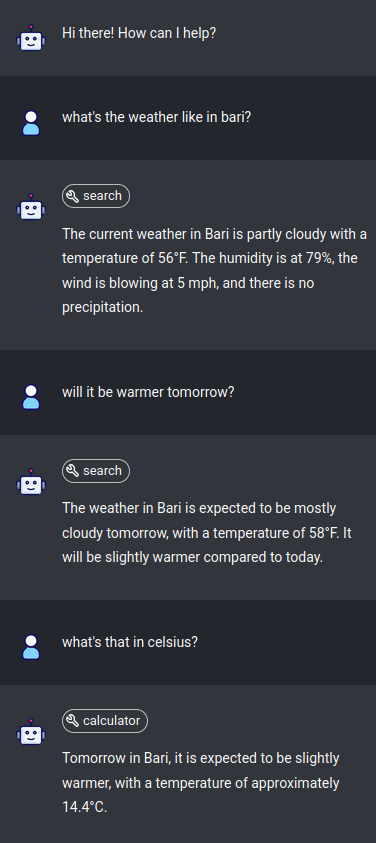Viewport: 376px width, 843px height.
Task: Click the wrench icon in the first search chip
Action: click(72, 196)
